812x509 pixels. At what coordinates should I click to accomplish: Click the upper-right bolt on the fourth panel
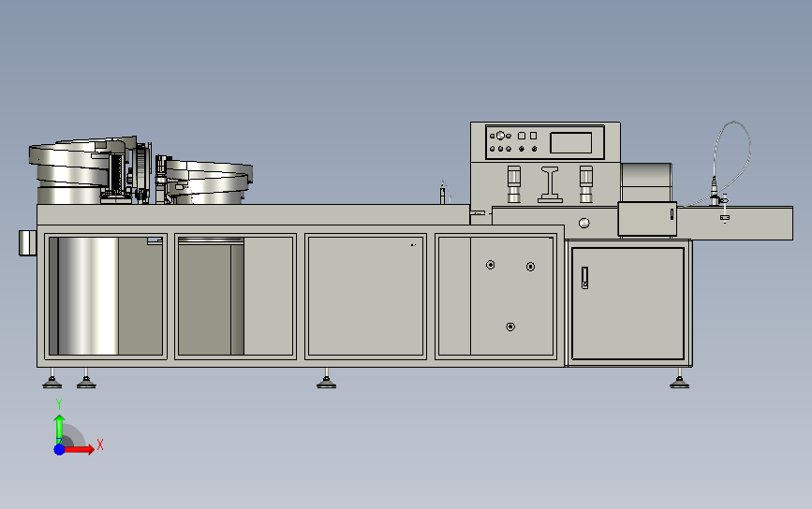pos(530,267)
